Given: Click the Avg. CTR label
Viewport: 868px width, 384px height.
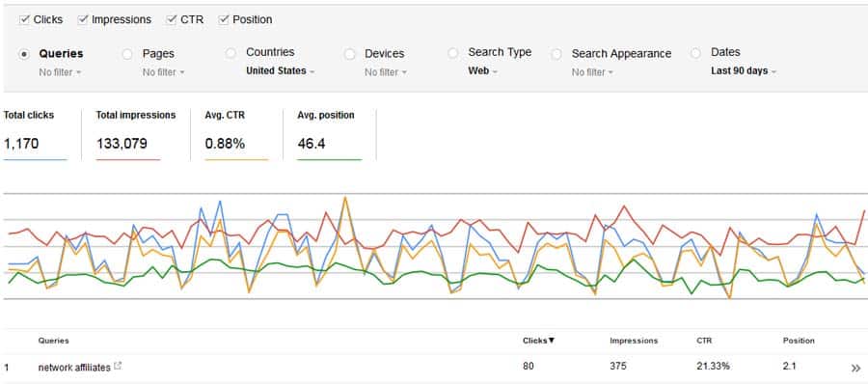Looking at the screenshot, I should tap(225, 115).
